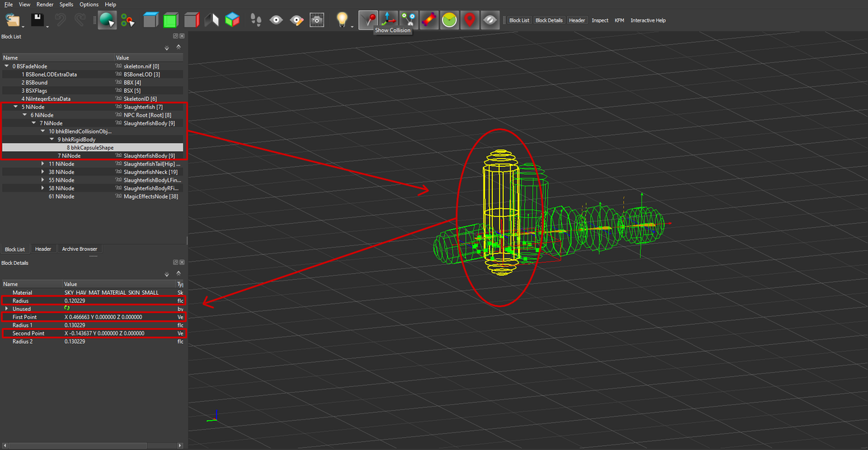The width and height of the screenshot is (868, 450).
Task: Switch to the Archive Browser tab
Action: pyautogui.click(x=79, y=249)
